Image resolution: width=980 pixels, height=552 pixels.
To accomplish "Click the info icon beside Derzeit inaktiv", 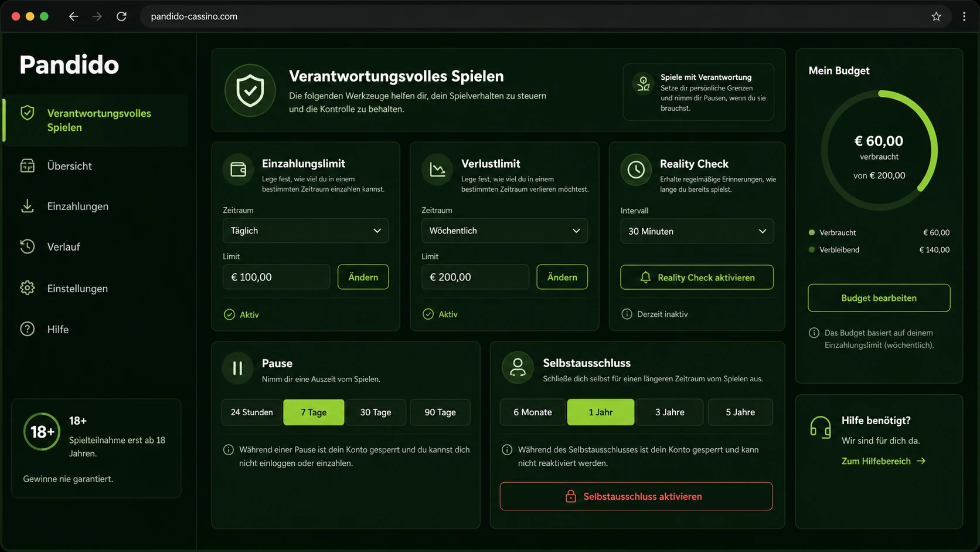I will (627, 314).
